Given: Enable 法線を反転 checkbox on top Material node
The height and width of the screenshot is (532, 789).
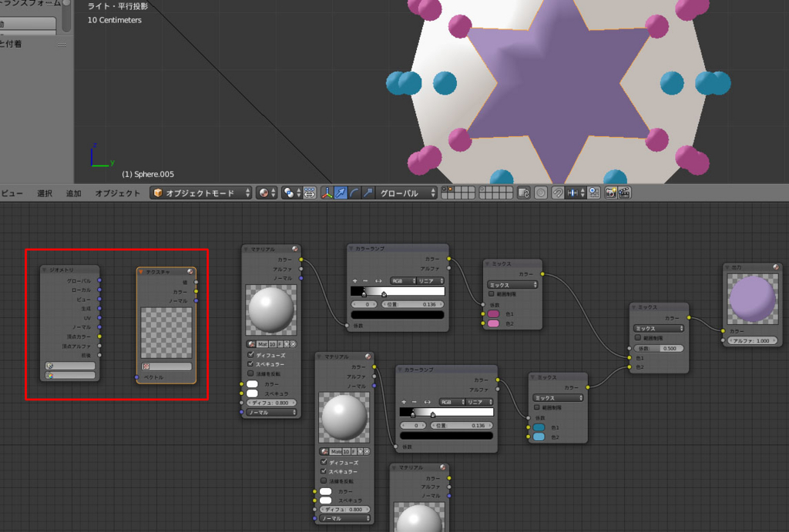Looking at the screenshot, I should (250, 373).
